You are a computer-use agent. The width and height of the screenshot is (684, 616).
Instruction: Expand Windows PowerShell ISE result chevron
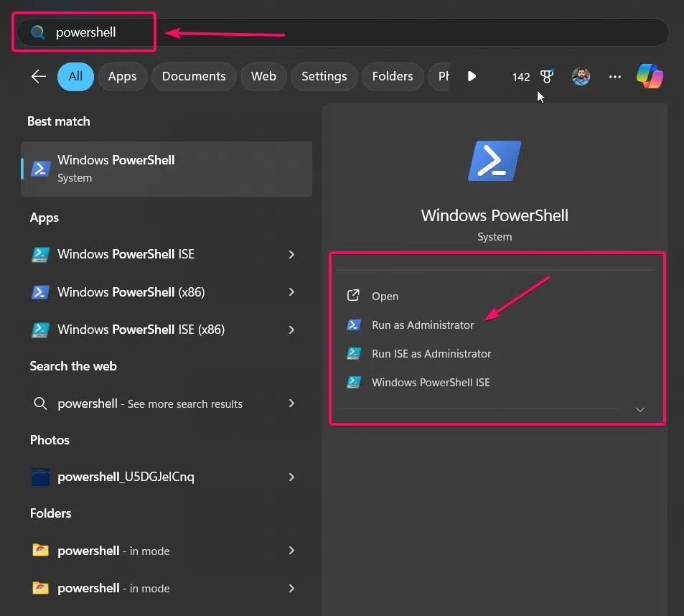click(291, 254)
